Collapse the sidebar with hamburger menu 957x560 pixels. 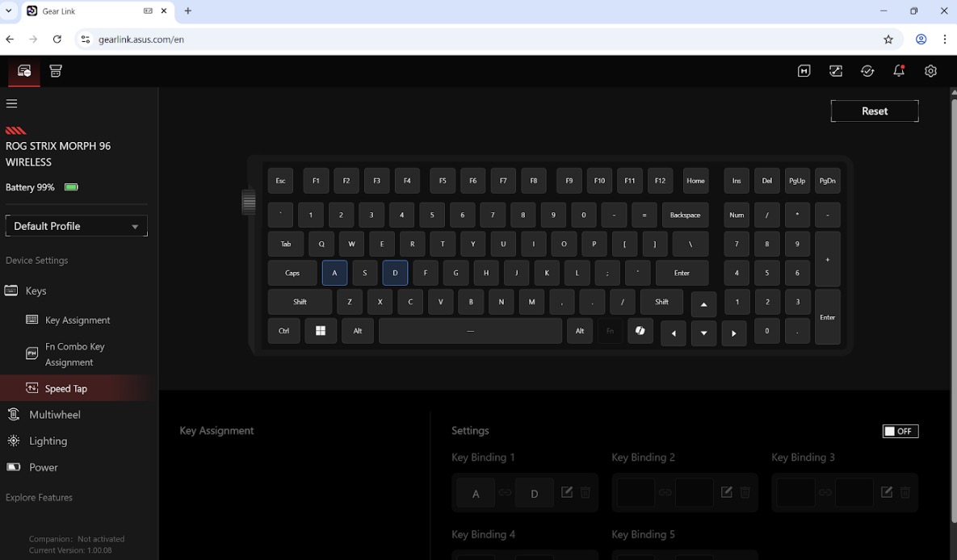pyautogui.click(x=11, y=104)
